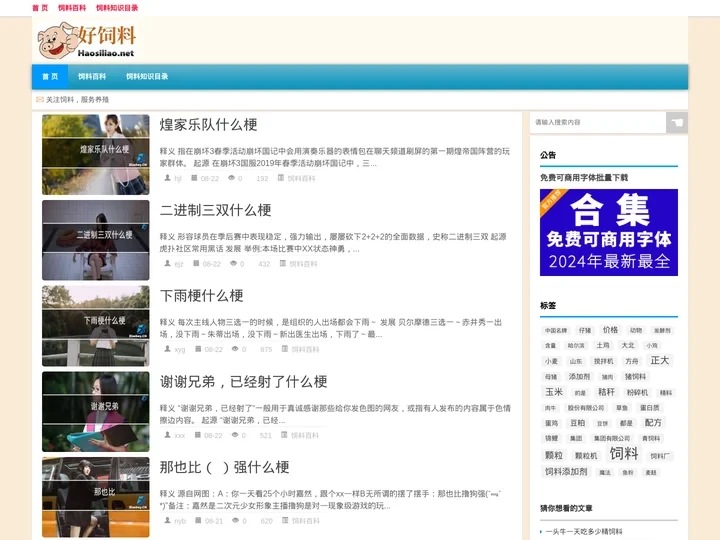Image resolution: width=720 pixels, height=540 pixels.
Task: Click author name xxx under the 谢谢兄弟 article
Action: [180, 435]
